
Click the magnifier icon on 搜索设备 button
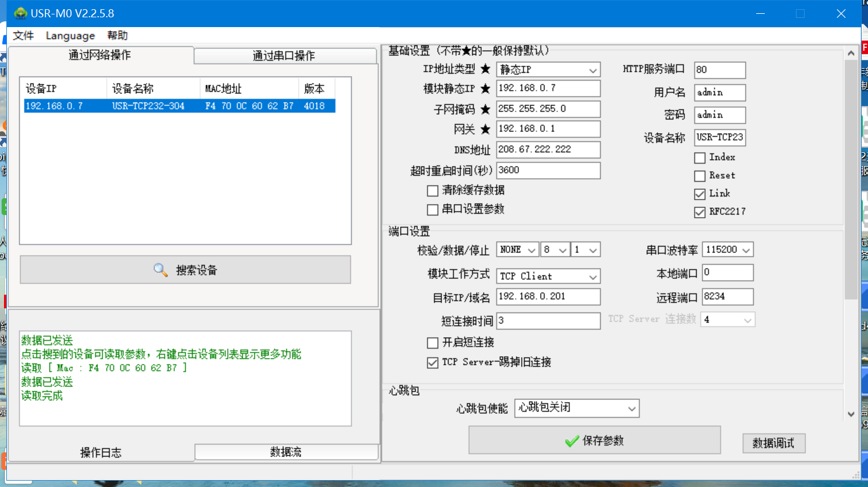pyautogui.click(x=160, y=270)
